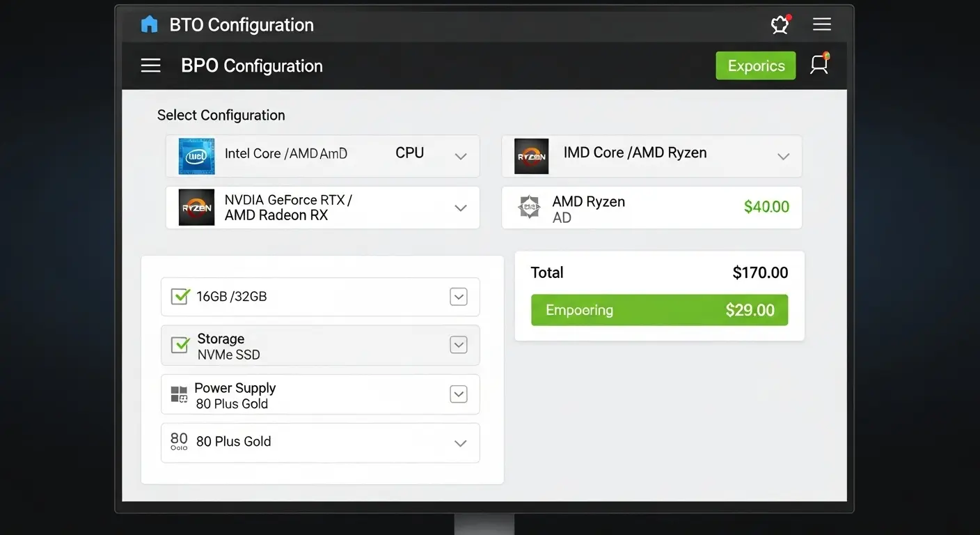The height and width of the screenshot is (535, 980).
Task: Click the Intel chip logo icon
Action: (196, 155)
